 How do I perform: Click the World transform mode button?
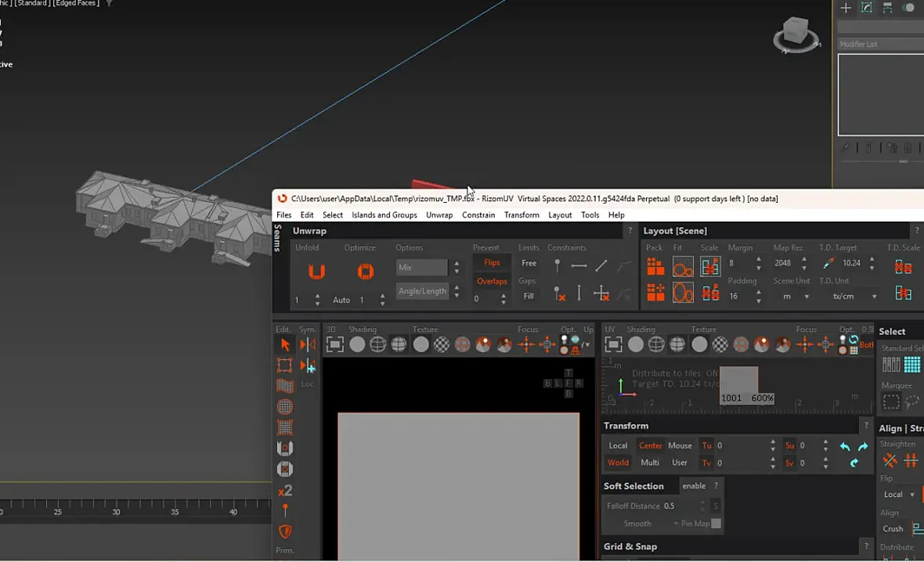[618, 463]
